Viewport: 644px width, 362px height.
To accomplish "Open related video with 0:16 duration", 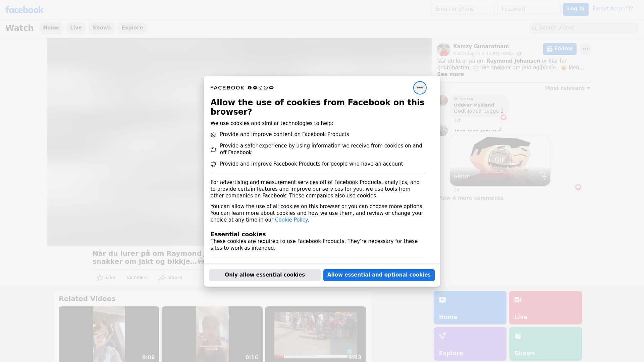I will click(212, 334).
